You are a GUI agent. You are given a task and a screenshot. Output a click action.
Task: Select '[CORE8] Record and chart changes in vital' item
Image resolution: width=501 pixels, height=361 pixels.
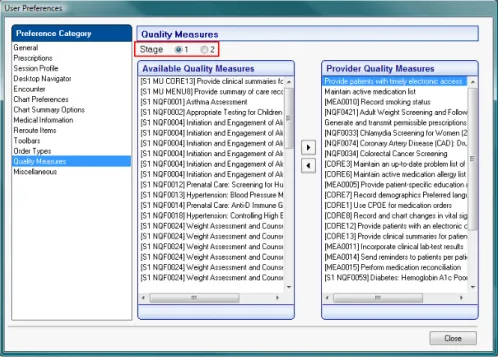[396, 216]
